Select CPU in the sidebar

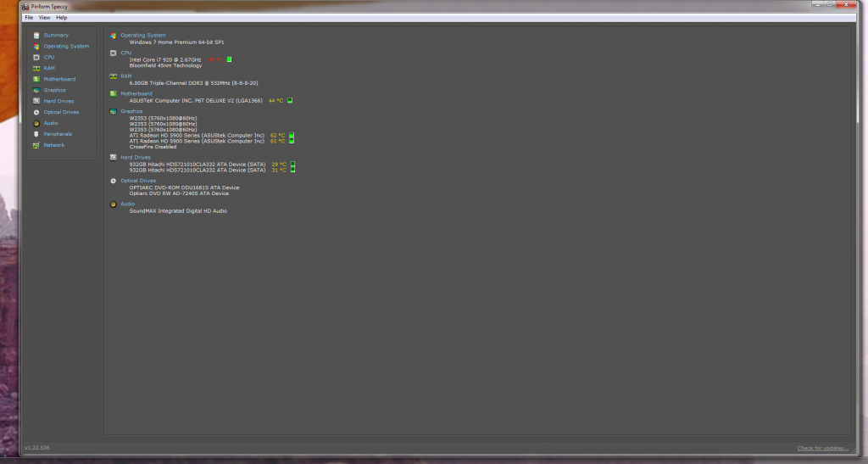(x=49, y=57)
